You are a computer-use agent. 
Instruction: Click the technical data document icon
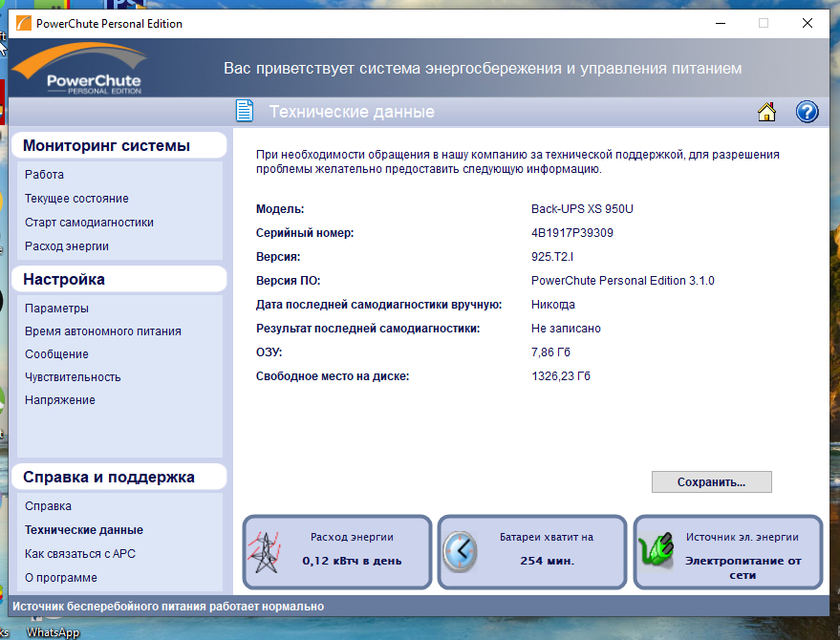tap(246, 112)
